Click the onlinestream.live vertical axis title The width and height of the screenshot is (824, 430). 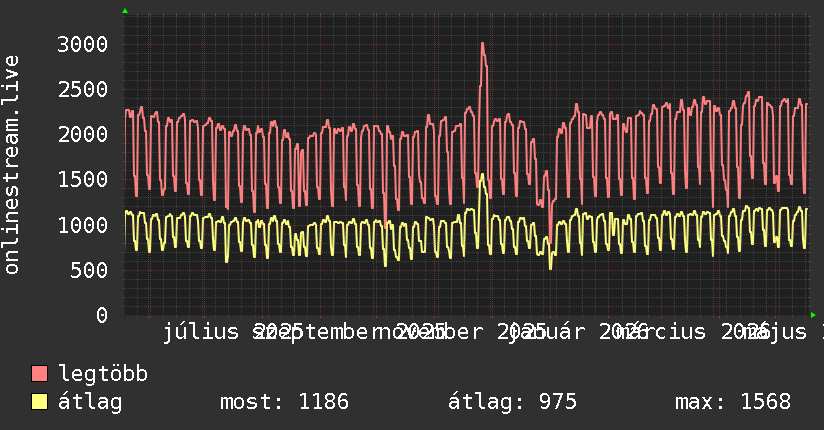tap(11, 165)
